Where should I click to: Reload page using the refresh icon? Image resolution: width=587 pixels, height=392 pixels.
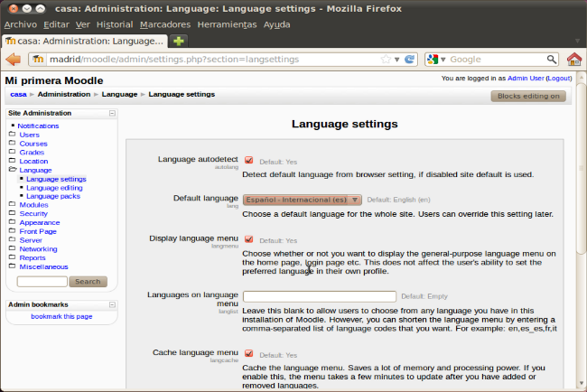click(410, 60)
